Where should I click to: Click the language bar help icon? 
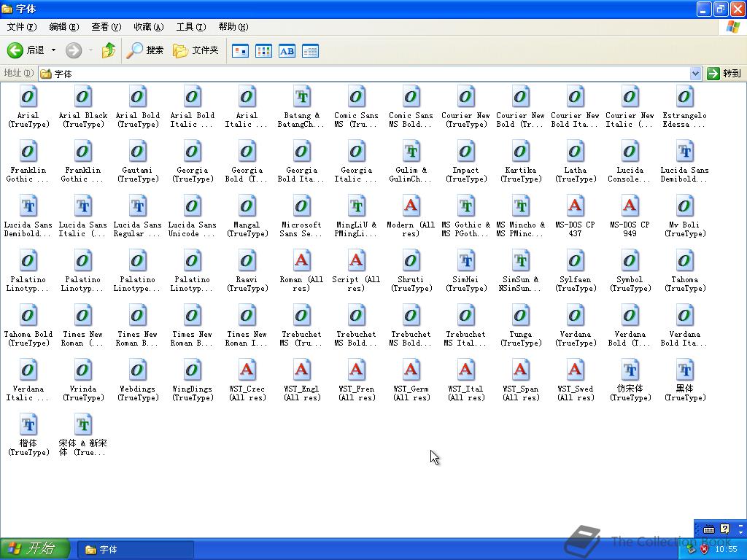(724, 529)
